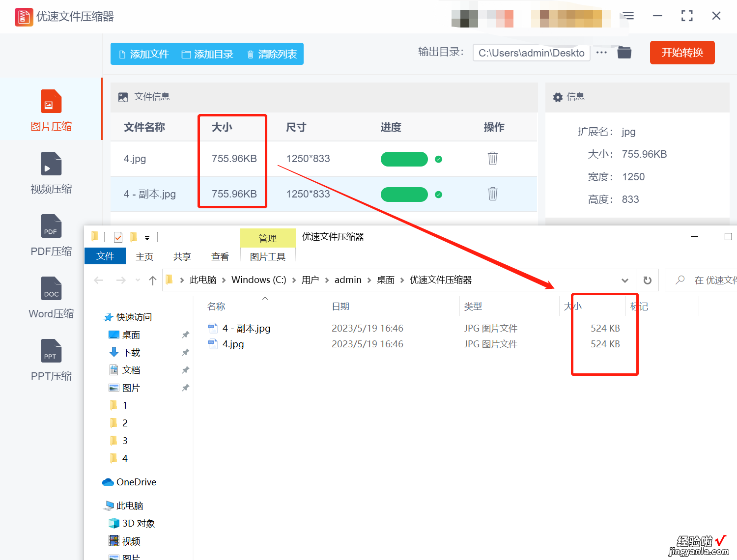Expand the chevron after 桌面 in the breadcrumb
The height and width of the screenshot is (560, 737).
(x=402, y=280)
